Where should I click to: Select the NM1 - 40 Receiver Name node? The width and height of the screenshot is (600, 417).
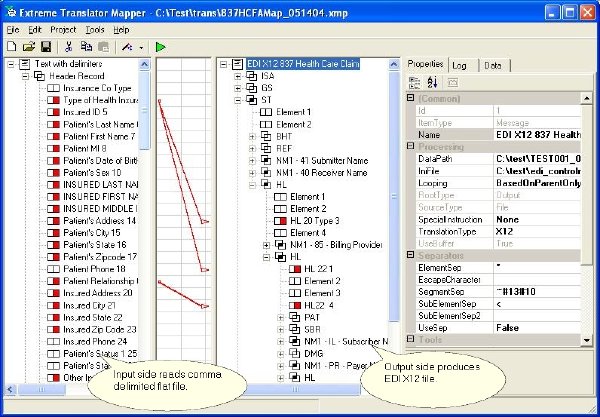(x=322, y=173)
